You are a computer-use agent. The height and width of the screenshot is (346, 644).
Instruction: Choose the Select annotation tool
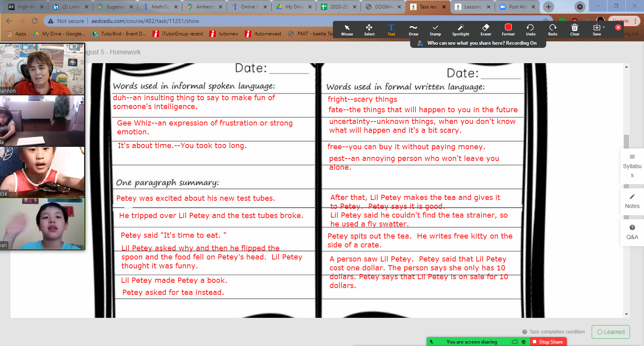[x=369, y=30]
